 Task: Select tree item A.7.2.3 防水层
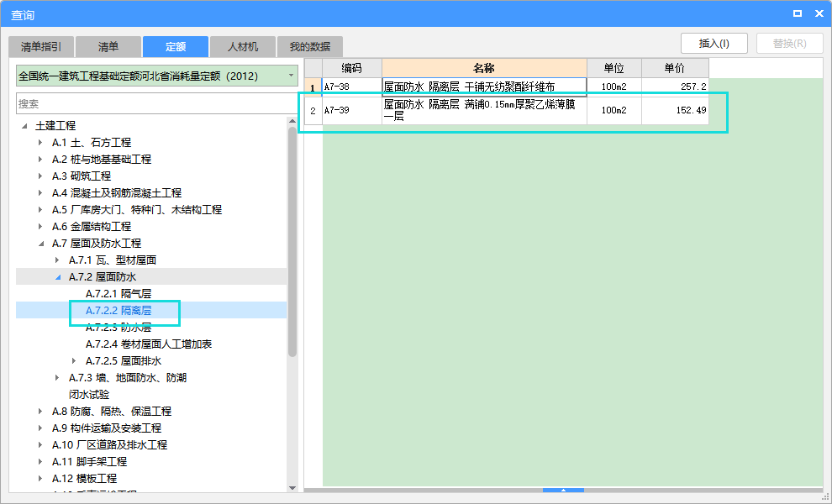point(118,328)
